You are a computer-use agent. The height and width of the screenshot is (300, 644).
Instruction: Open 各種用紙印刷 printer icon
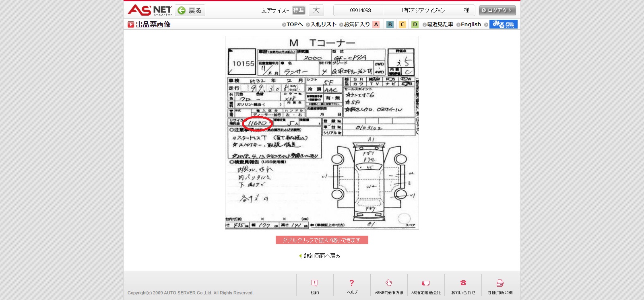tap(500, 284)
